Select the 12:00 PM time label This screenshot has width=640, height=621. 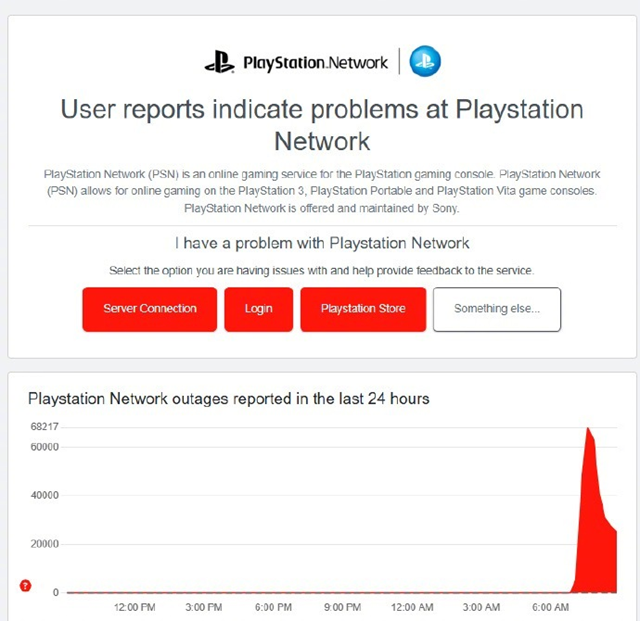134,607
